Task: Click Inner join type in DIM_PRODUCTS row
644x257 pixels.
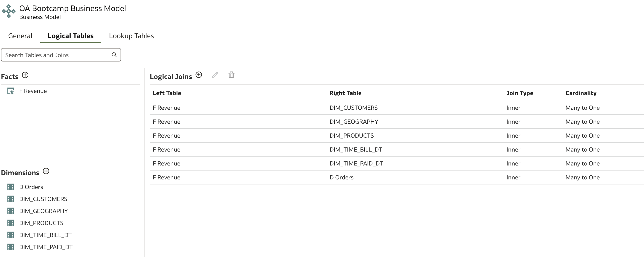Action: point(513,136)
